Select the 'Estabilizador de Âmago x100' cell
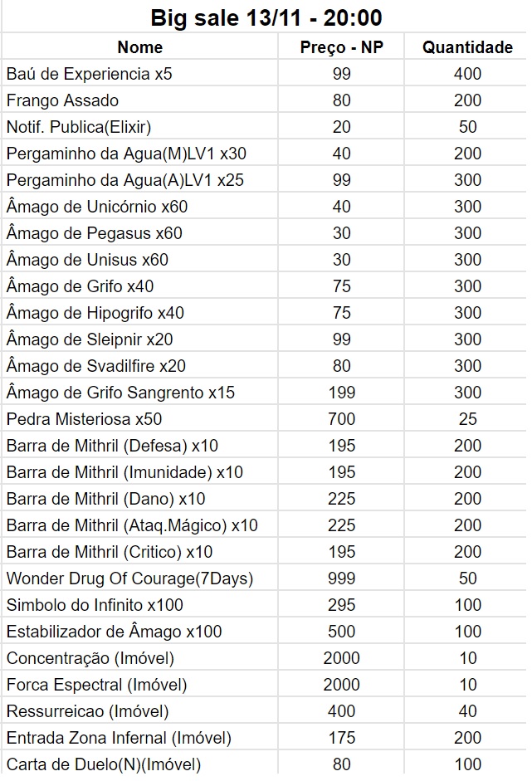The height and width of the screenshot is (781, 532). tap(114, 632)
